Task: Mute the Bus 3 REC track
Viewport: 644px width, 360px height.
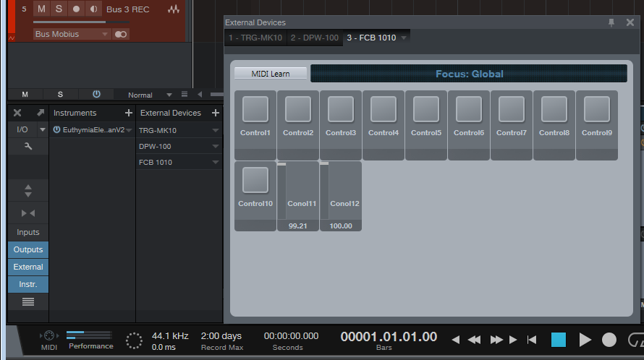Action: [41, 9]
